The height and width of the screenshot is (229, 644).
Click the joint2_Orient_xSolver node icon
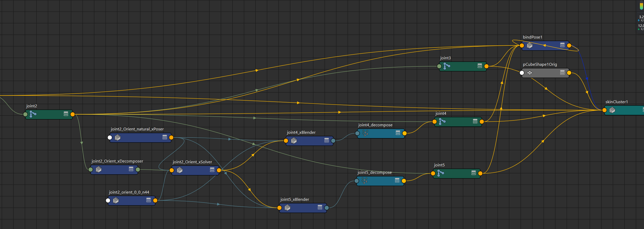[180, 170]
